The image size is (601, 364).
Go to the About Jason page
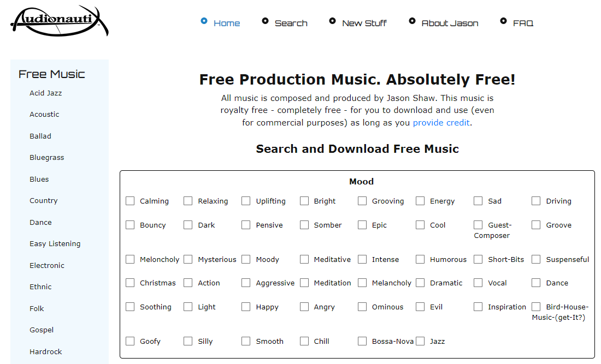(450, 23)
